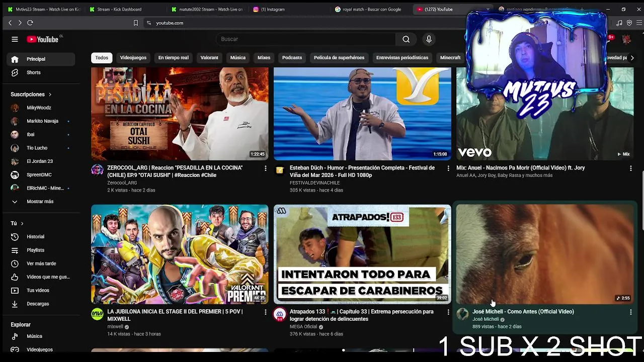This screenshot has height=362, width=644.
Task: Click the Buscar search field
Action: tap(306, 39)
